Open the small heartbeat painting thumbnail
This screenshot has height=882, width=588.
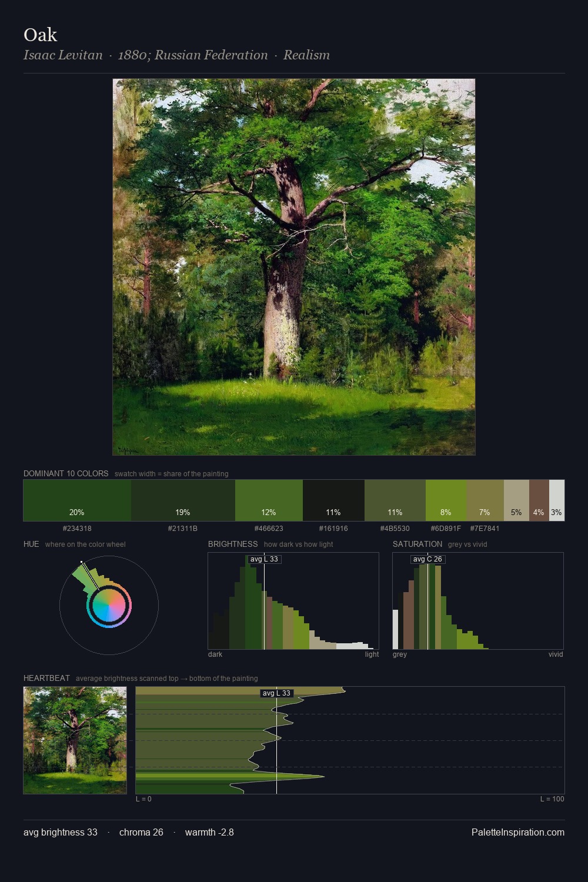pyautogui.click(x=75, y=740)
